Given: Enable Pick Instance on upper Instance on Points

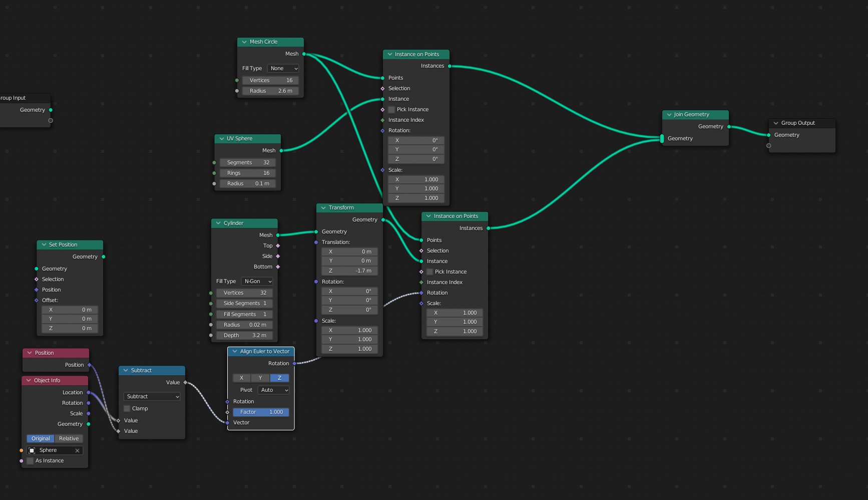Looking at the screenshot, I should [391, 110].
